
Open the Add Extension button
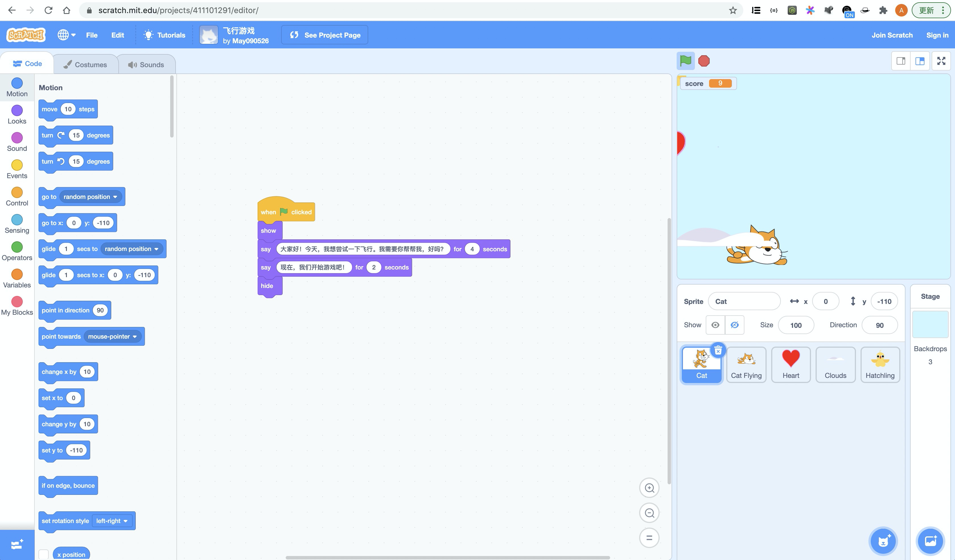coord(17,544)
